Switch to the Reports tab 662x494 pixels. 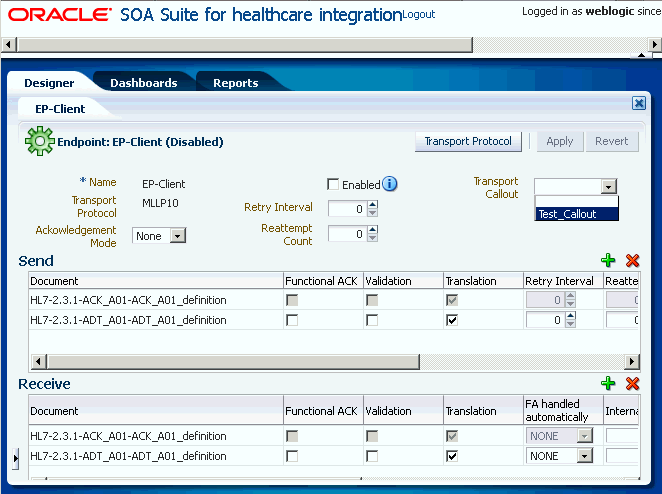click(x=236, y=83)
